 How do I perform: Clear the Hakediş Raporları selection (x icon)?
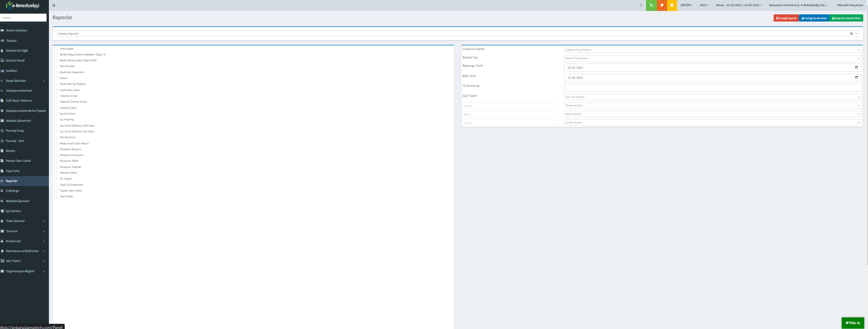(x=851, y=34)
